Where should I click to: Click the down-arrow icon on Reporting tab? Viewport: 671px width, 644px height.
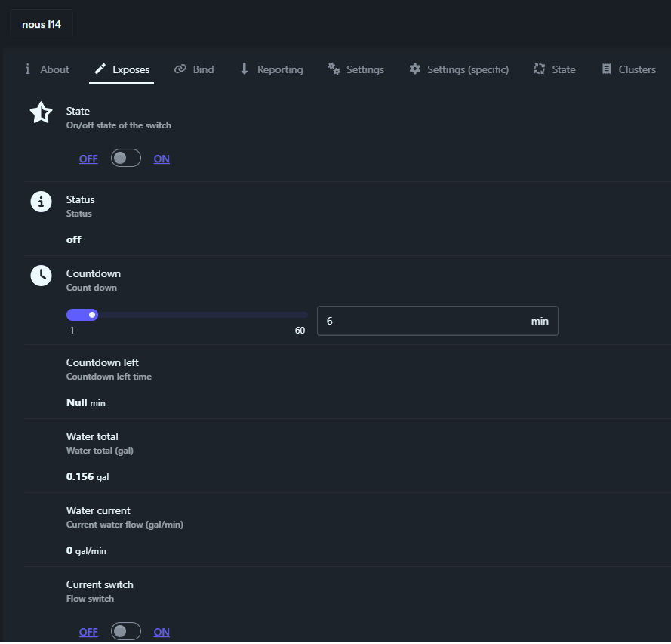pos(245,69)
